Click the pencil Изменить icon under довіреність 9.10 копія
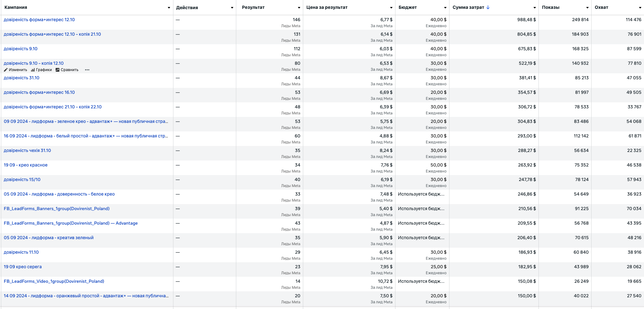 point(6,70)
